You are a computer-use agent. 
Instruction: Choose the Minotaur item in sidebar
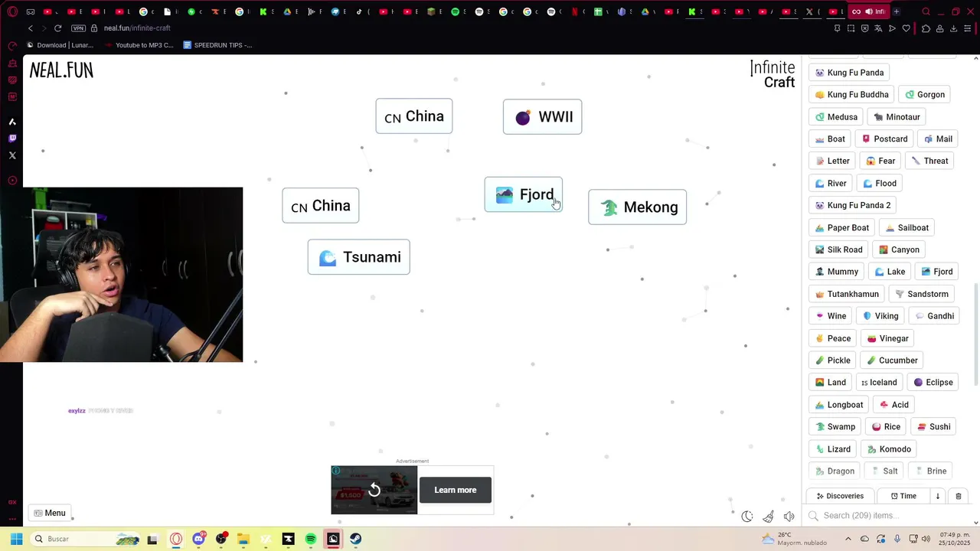pyautogui.click(x=897, y=117)
